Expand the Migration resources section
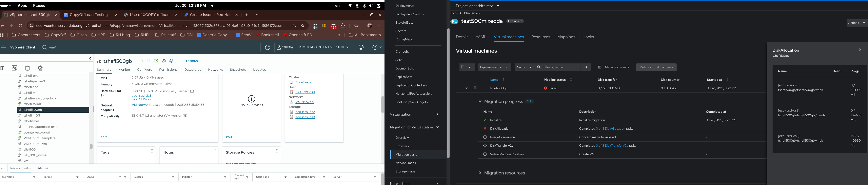 click(x=480, y=173)
